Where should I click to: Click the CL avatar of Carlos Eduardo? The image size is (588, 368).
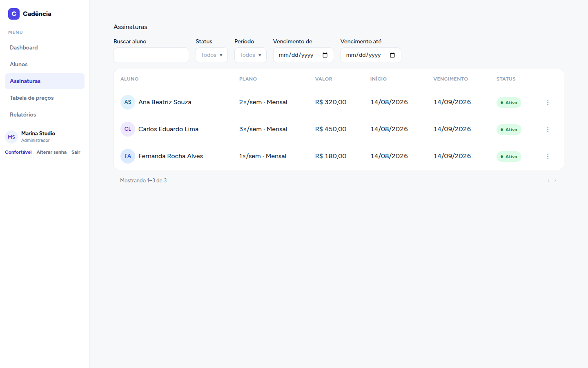(x=128, y=129)
